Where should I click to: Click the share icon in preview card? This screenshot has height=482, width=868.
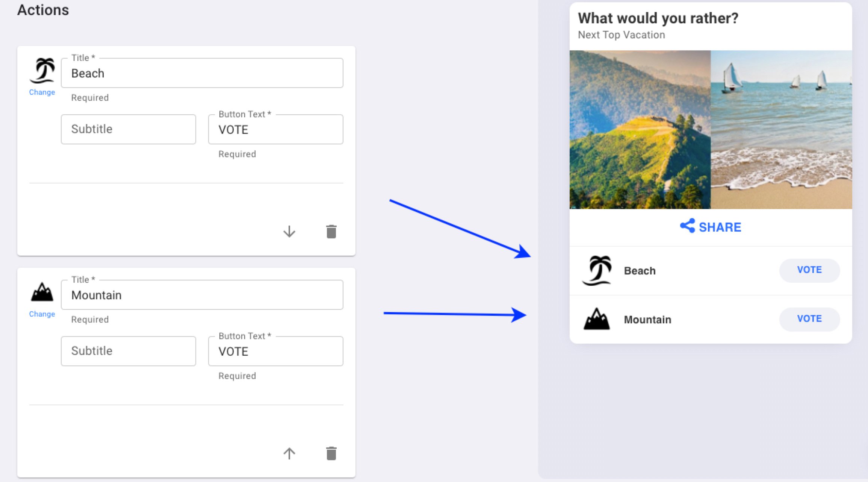tap(688, 226)
